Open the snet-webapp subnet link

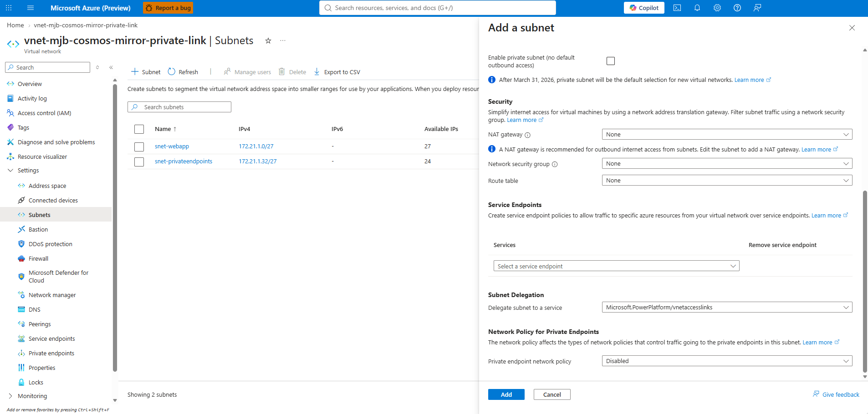[x=172, y=146]
